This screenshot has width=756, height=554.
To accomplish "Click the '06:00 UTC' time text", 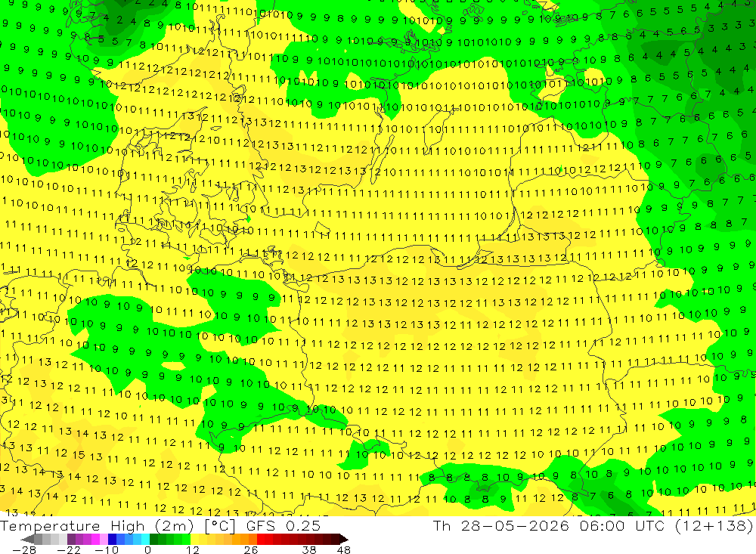I will [623, 525].
